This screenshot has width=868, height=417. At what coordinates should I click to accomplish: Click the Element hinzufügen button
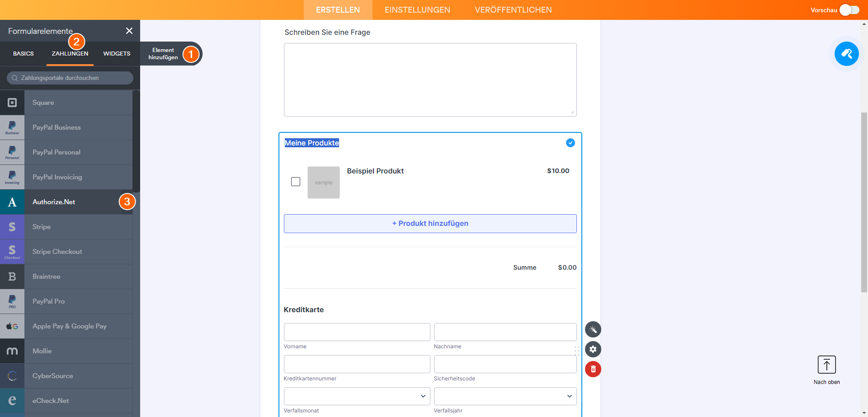pos(171,54)
